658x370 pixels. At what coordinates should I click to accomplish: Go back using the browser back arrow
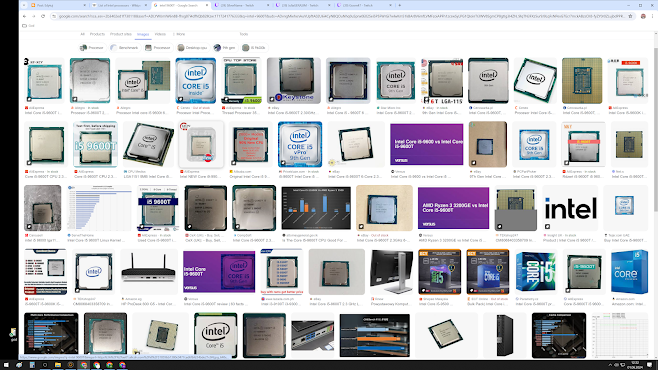[x=24, y=16]
